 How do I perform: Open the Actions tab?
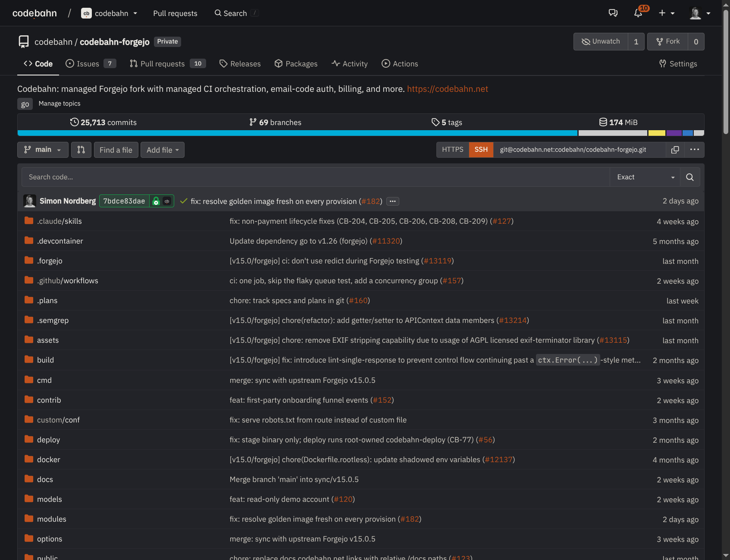(400, 64)
